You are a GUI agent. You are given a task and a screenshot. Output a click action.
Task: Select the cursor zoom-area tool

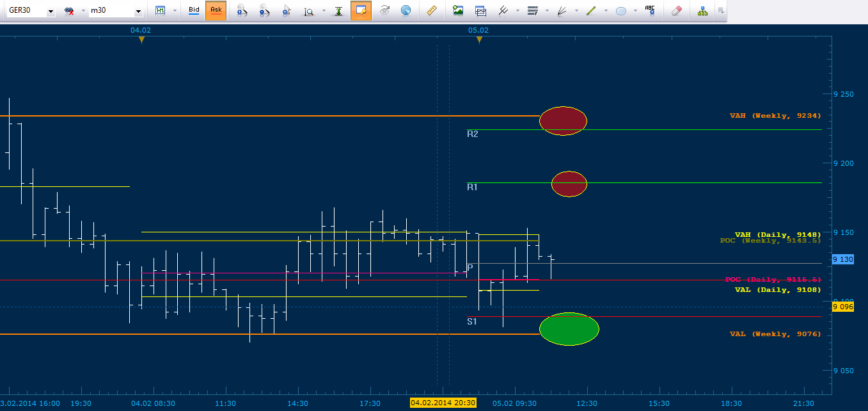(287, 11)
